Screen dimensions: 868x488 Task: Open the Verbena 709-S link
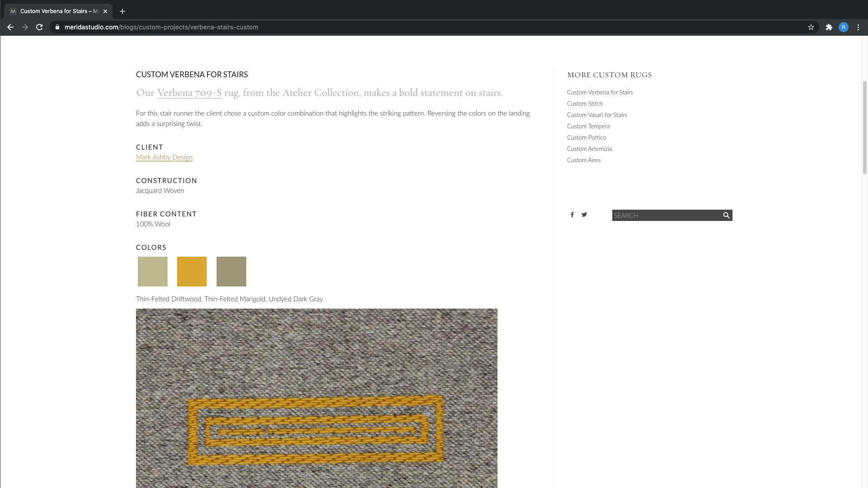pos(189,93)
